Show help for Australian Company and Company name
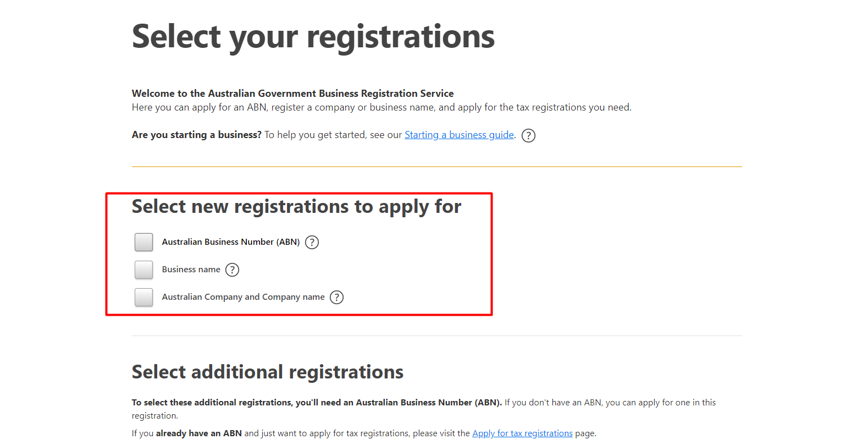This screenshot has width=868, height=445. click(336, 297)
